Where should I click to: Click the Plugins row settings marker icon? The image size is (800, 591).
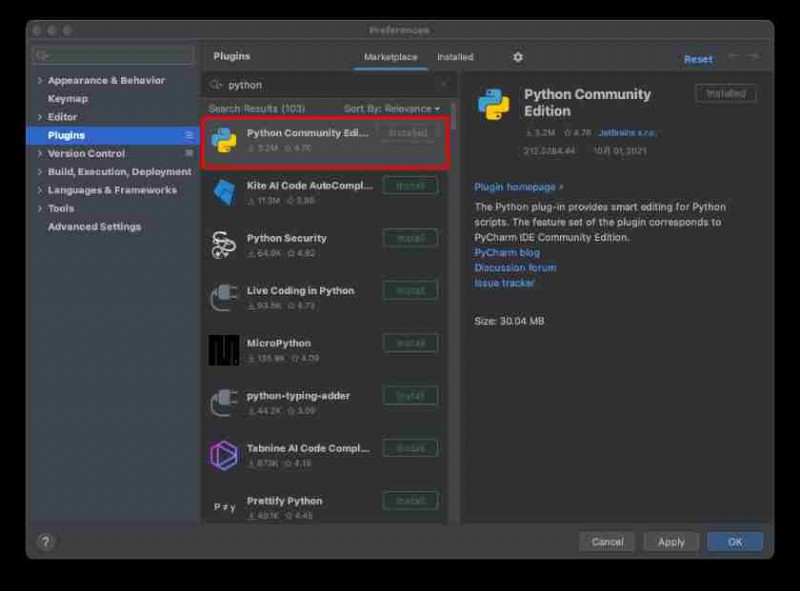[x=189, y=135]
